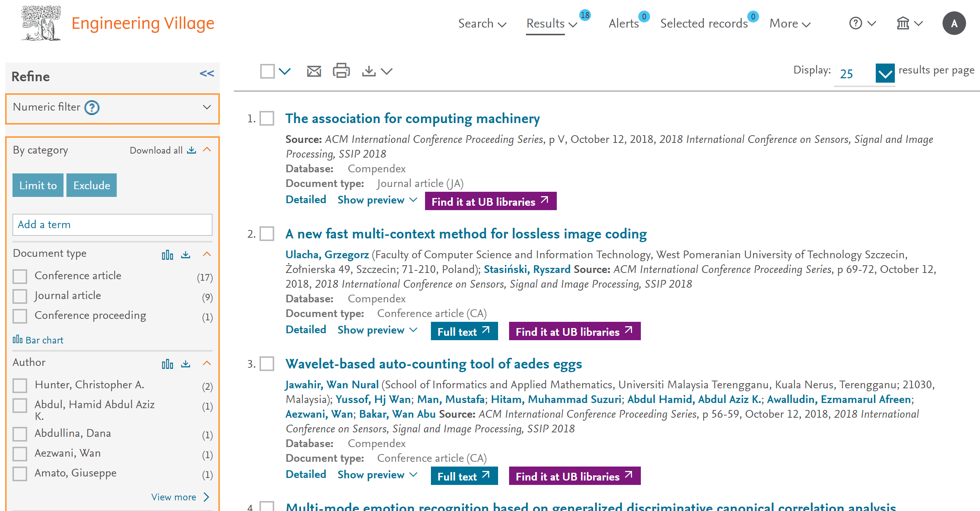The image size is (980, 511).
Task: Open title Wavelet-based auto-counting tool of aedes eggs
Action: click(434, 364)
